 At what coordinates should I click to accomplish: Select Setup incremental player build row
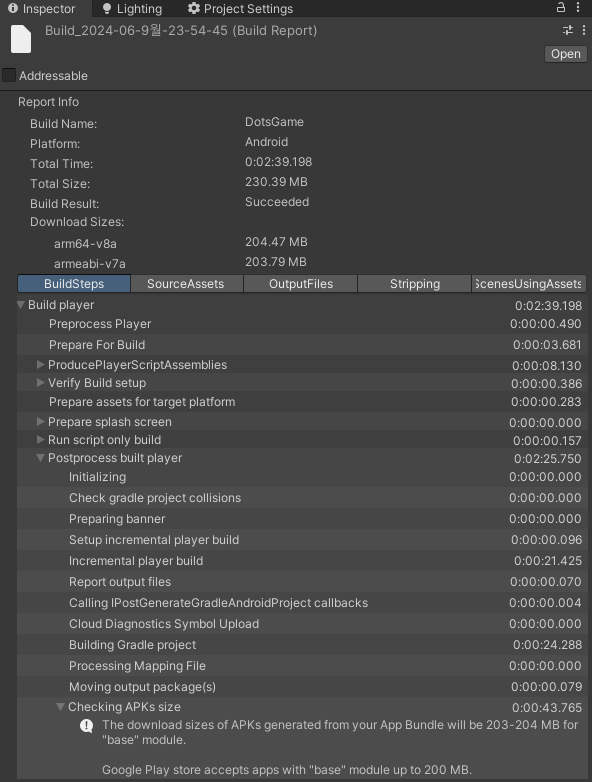pos(301,540)
